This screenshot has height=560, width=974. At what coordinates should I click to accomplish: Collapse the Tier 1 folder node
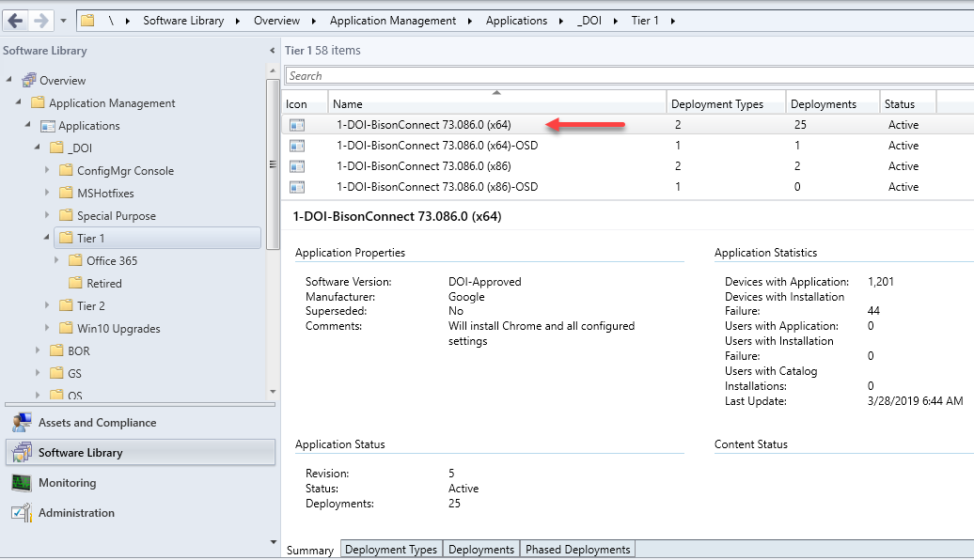coord(47,237)
